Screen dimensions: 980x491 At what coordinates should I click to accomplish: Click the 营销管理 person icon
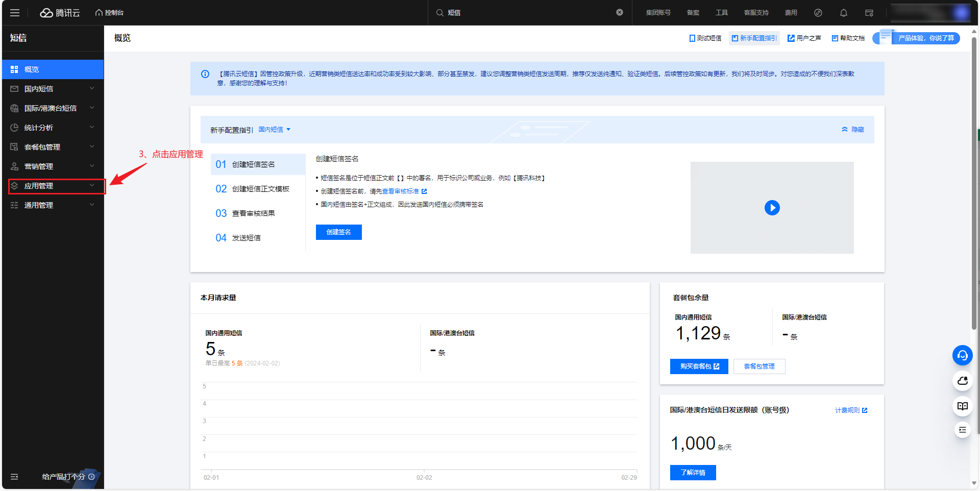(x=14, y=166)
